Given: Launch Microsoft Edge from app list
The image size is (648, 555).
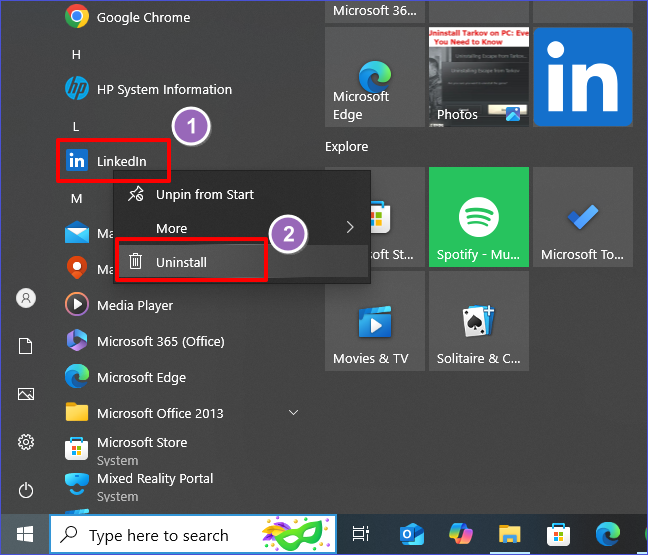Looking at the screenshot, I should 126,377.
